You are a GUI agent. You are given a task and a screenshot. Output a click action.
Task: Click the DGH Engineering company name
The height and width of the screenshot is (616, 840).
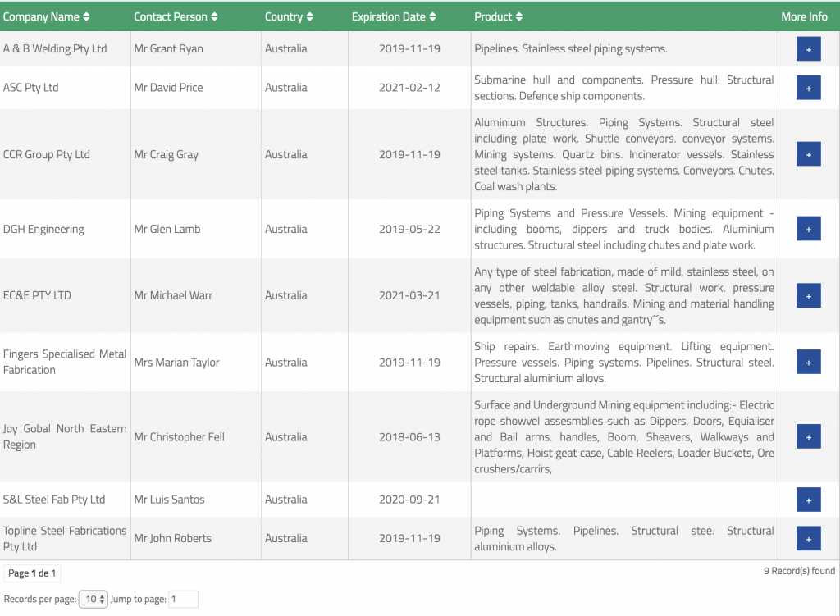click(x=43, y=229)
